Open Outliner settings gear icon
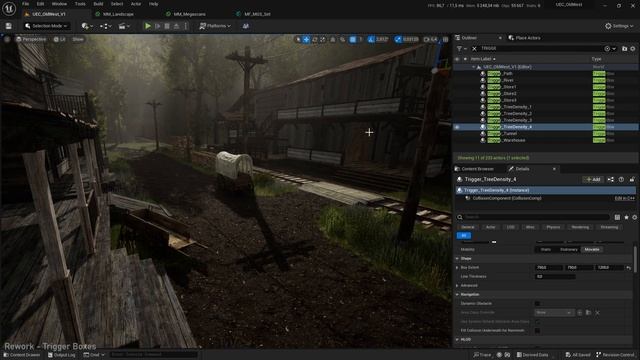The width and height of the screenshot is (640, 360). click(x=633, y=49)
